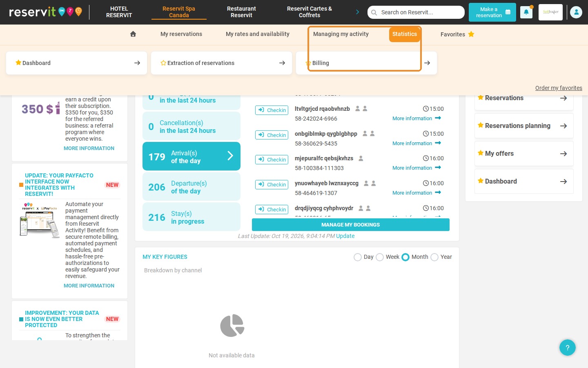Open More information for mjepuralfc qebsjkvhzs
This screenshot has width=588, height=368.
click(x=416, y=168)
